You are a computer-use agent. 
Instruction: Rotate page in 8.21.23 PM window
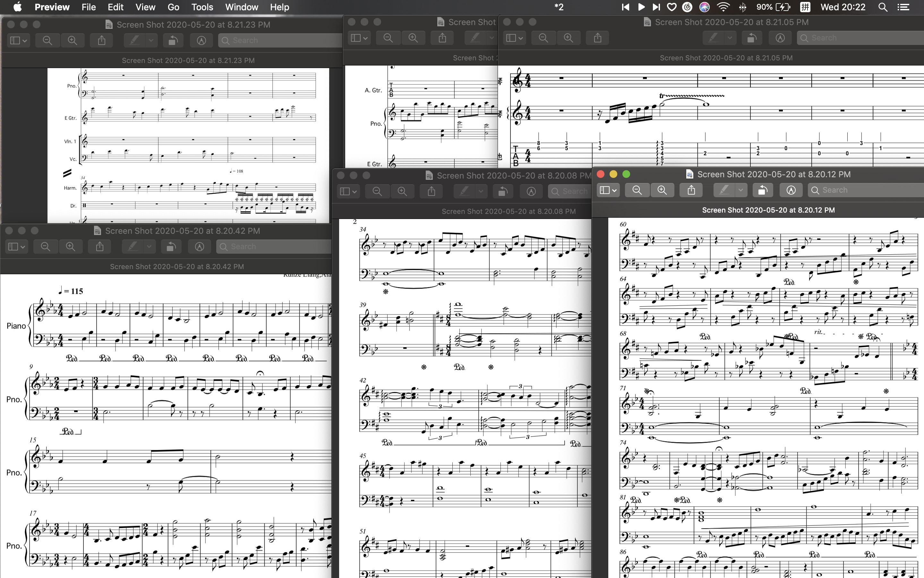(173, 40)
